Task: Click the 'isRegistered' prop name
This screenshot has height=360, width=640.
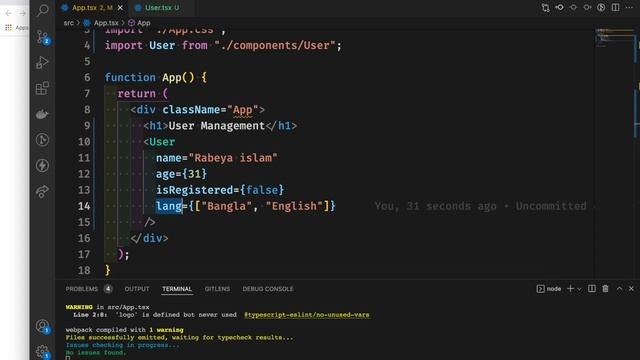Action: [194, 190]
